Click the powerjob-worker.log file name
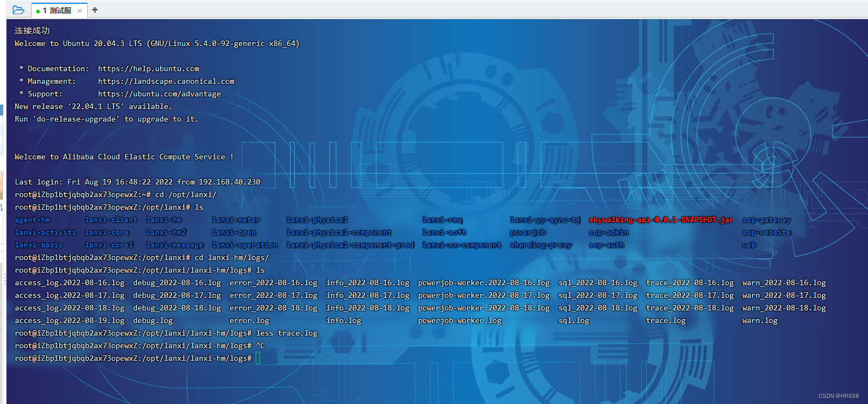Screen dimensions: 868x404 tap(460, 320)
